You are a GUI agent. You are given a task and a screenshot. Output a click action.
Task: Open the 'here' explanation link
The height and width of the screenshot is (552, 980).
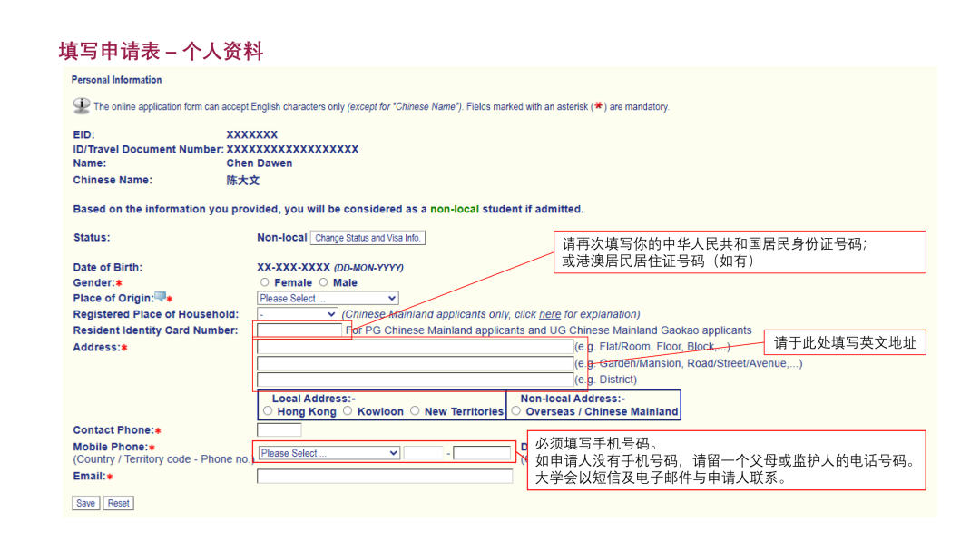coord(549,314)
